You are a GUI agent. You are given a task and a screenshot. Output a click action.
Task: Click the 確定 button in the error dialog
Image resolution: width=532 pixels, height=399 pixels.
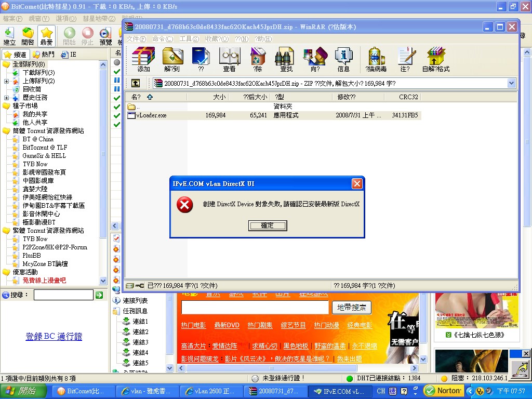click(x=268, y=225)
